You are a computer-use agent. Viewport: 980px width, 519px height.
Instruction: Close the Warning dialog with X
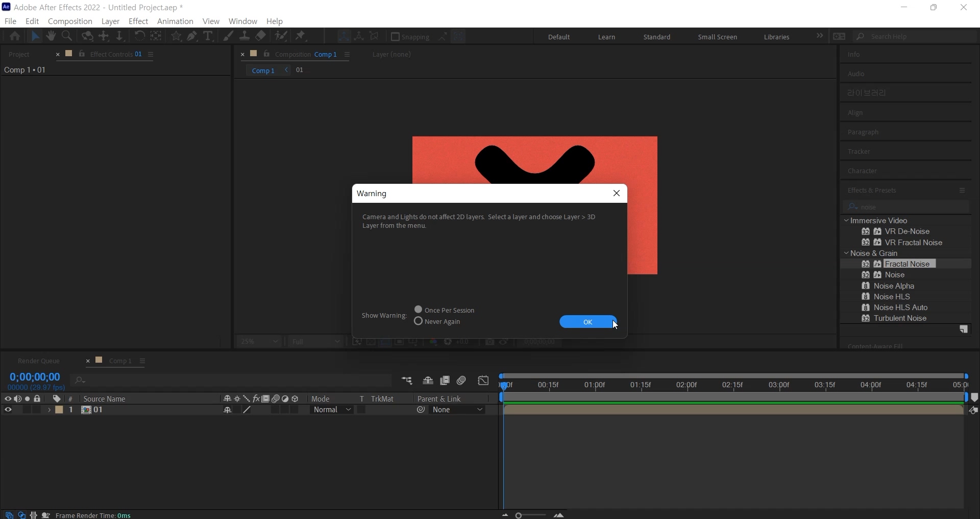click(x=617, y=193)
